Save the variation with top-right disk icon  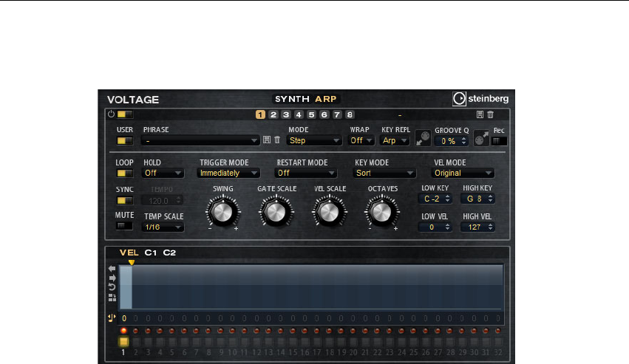[480, 114]
